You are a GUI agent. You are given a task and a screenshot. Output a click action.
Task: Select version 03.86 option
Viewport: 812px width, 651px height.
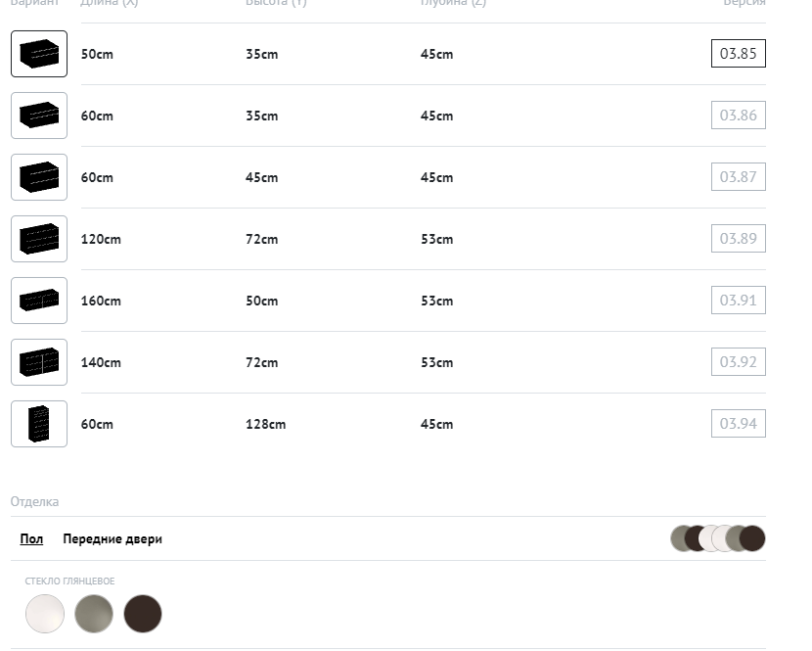[738, 116]
